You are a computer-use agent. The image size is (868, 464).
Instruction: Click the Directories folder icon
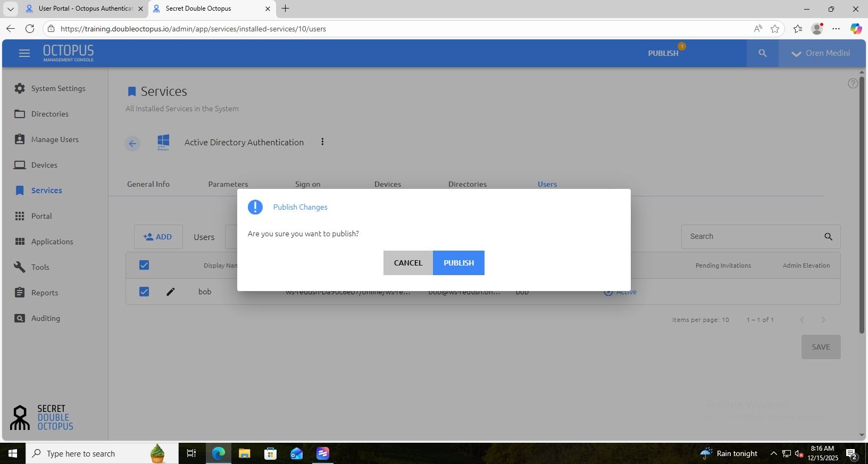[x=20, y=114]
